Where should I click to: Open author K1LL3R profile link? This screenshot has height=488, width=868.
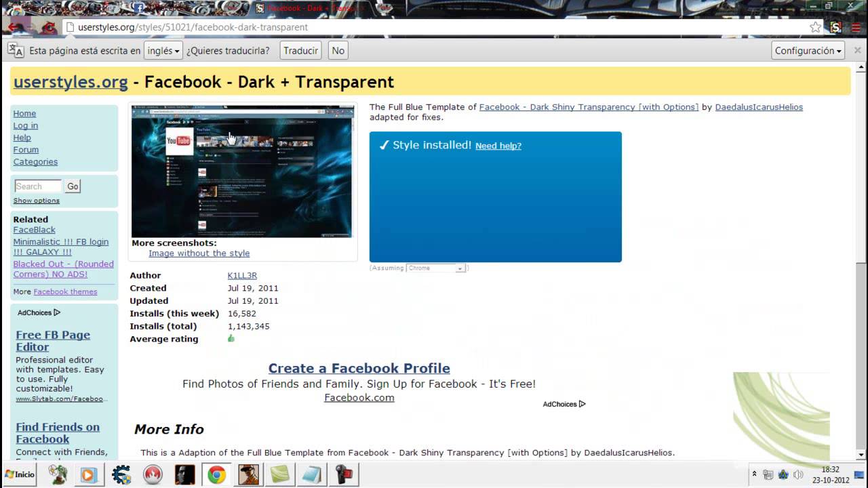click(x=242, y=275)
